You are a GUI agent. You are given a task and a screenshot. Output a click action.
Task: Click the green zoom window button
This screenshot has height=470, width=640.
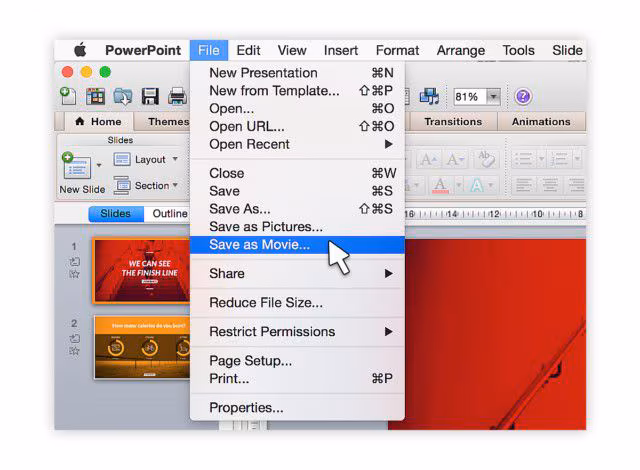(105, 72)
